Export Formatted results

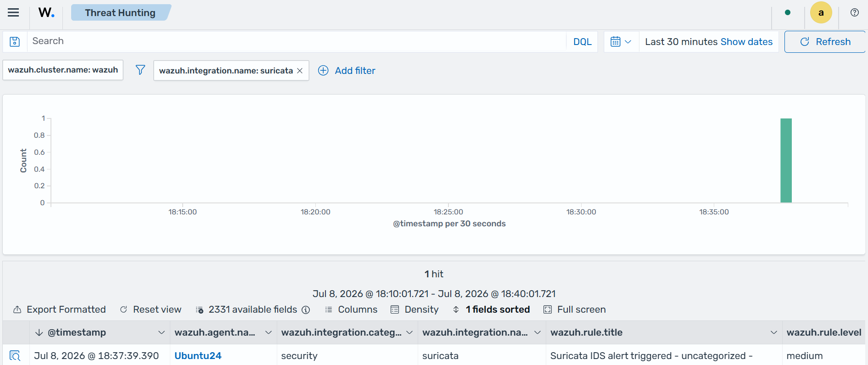(60, 309)
